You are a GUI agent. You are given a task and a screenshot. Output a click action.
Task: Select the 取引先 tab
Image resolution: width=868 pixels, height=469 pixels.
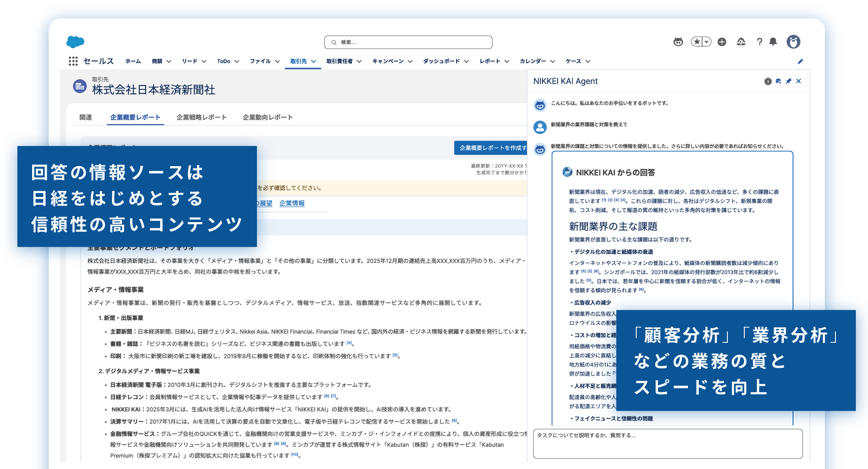point(299,61)
